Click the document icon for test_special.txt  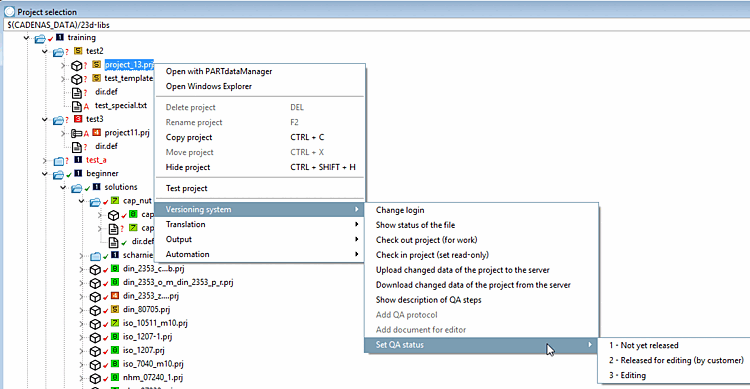click(77, 106)
